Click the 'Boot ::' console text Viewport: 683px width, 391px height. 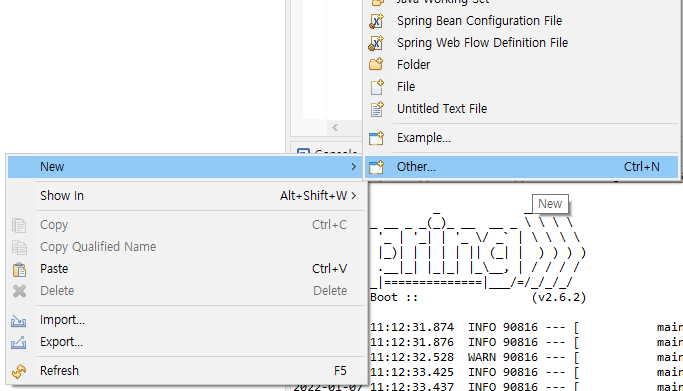[394, 297]
